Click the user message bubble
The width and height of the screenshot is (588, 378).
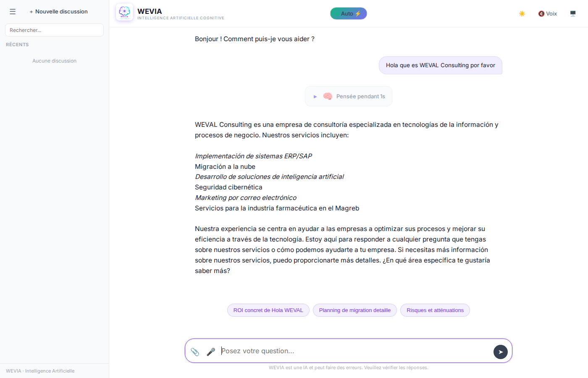[x=440, y=66]
